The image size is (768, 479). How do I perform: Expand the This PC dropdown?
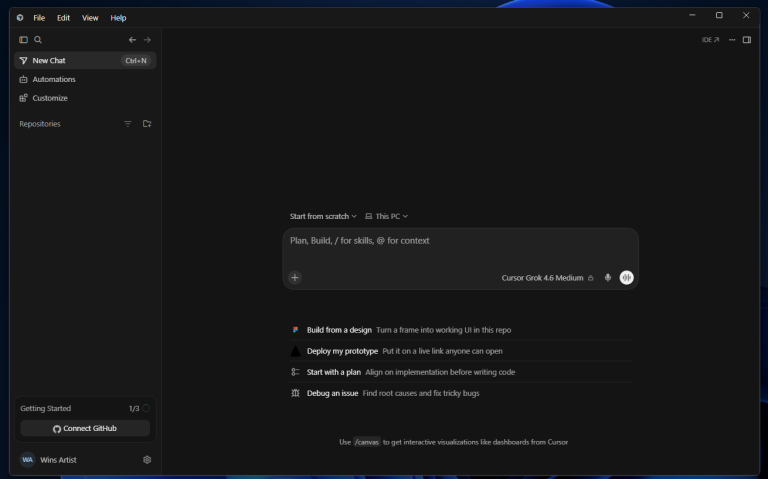click(386, 216)
